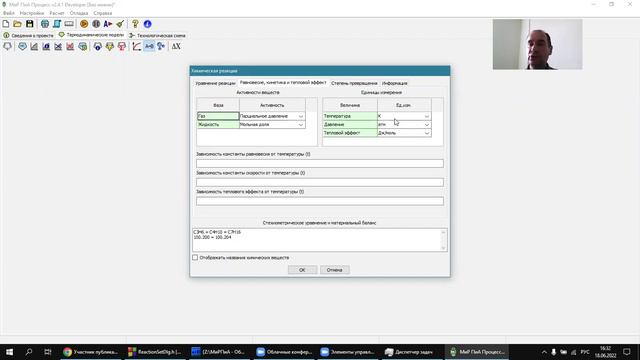Click the teal globe-like toolbar icon
Viewport: 640px width, 360px height.
44,24
